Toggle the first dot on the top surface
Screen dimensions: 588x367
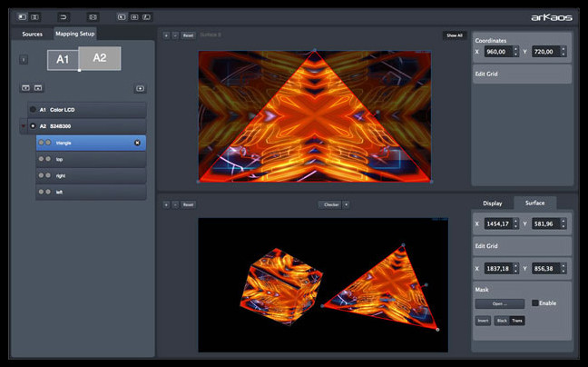pos(41,159)
